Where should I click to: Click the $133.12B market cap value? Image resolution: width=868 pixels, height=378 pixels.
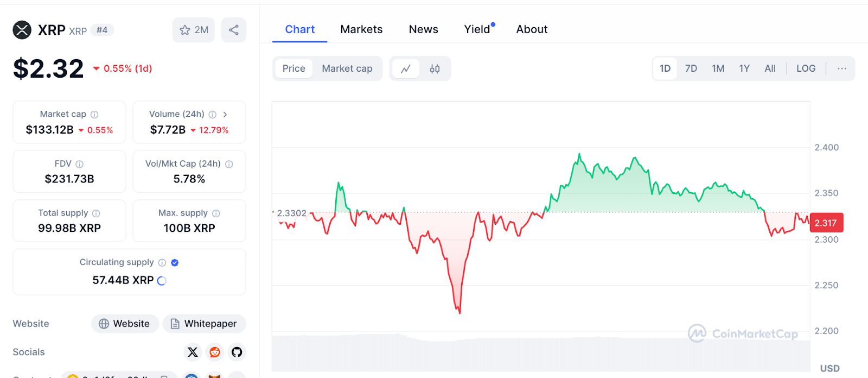pyautogui.click(x=50, y=130)
